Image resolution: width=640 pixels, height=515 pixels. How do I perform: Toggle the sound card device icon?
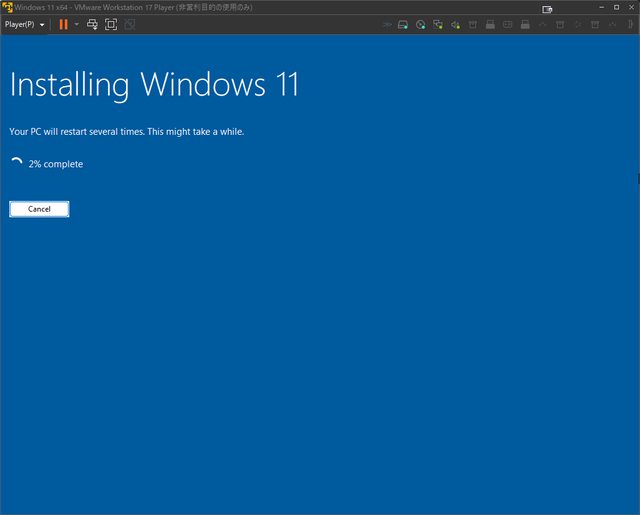pyautogui.click(x=455, y=24)
